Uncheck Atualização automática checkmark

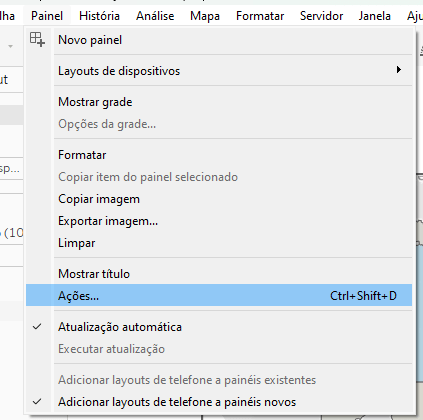click(x=37, y=327)
